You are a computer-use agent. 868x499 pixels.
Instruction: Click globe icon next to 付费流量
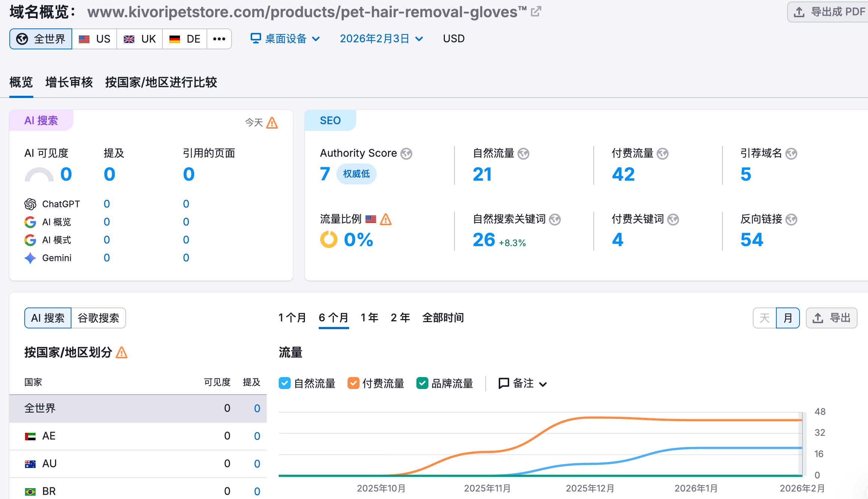(663, 154)
